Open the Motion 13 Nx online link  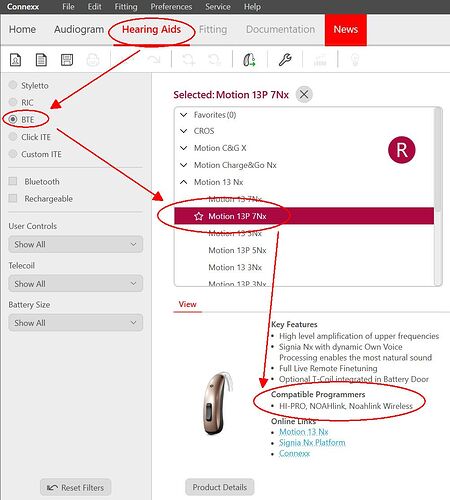304,432
